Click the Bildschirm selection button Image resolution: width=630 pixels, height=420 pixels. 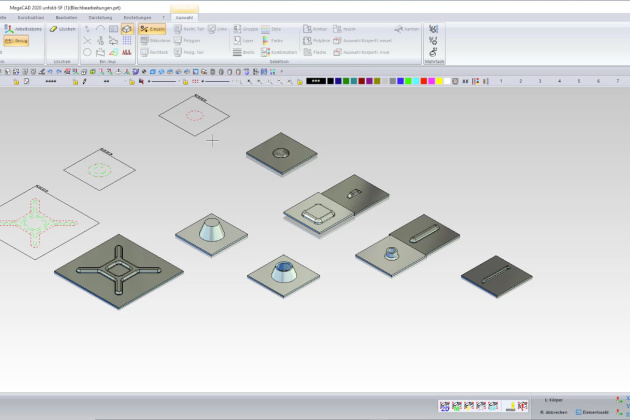(152, 41)
